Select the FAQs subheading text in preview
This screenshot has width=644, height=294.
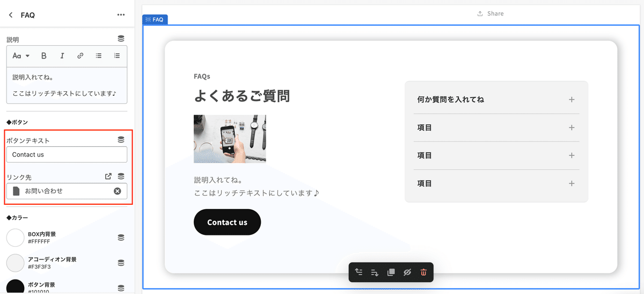(202, 76)
